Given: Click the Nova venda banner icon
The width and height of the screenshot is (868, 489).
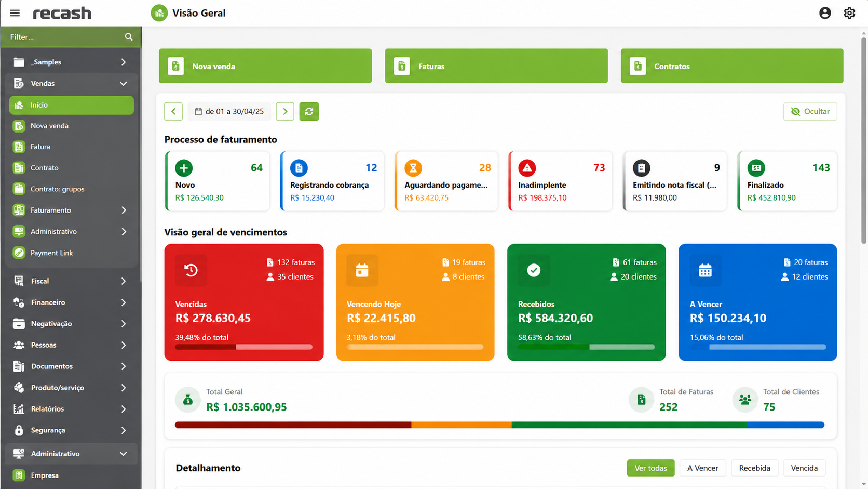Looking at the screenshot, I should click(x=176, y=66).
